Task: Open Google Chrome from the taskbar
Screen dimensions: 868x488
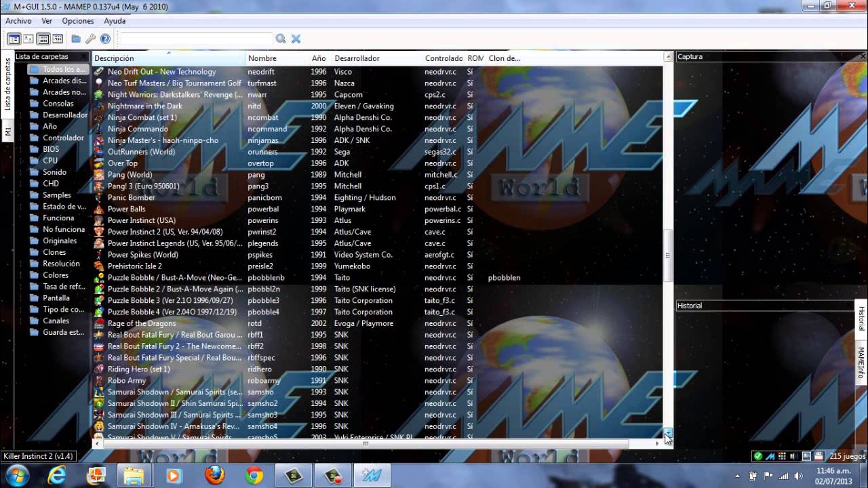Action: pos(254,476)
